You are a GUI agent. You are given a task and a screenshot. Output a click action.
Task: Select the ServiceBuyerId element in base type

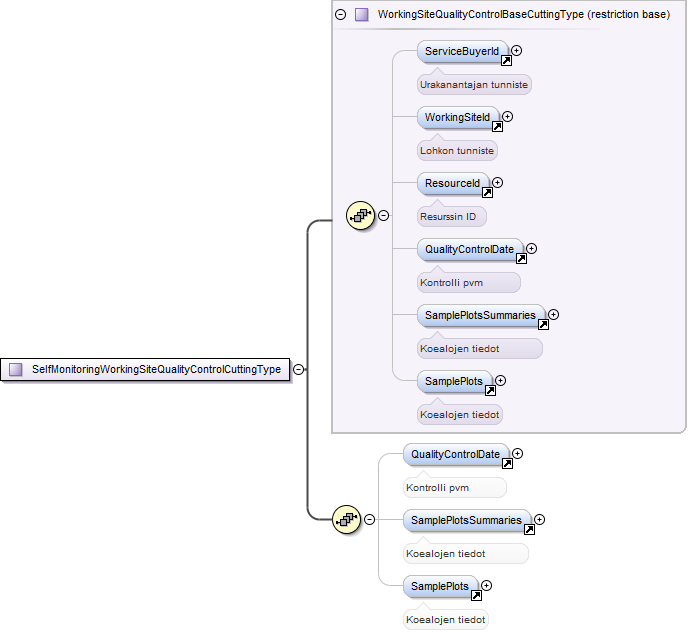click(462, 51)
